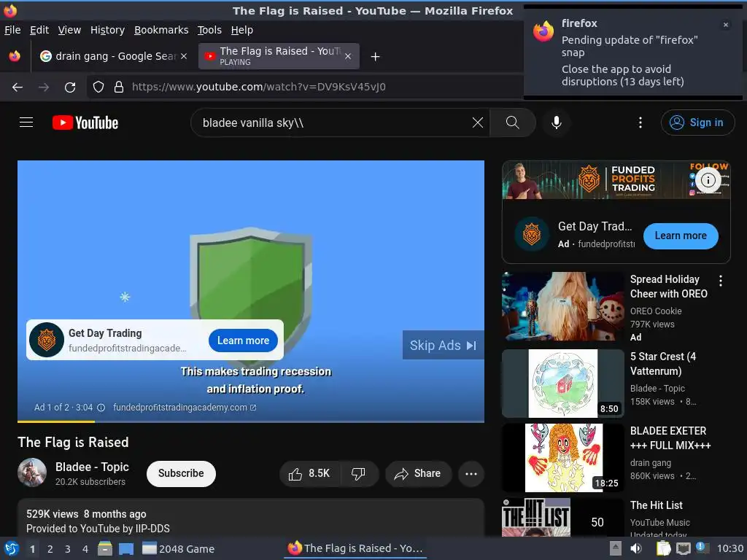Go back with the browser back arrow
Image resolution: width=747 pixels, height=560 pixels.
point(18,87)
